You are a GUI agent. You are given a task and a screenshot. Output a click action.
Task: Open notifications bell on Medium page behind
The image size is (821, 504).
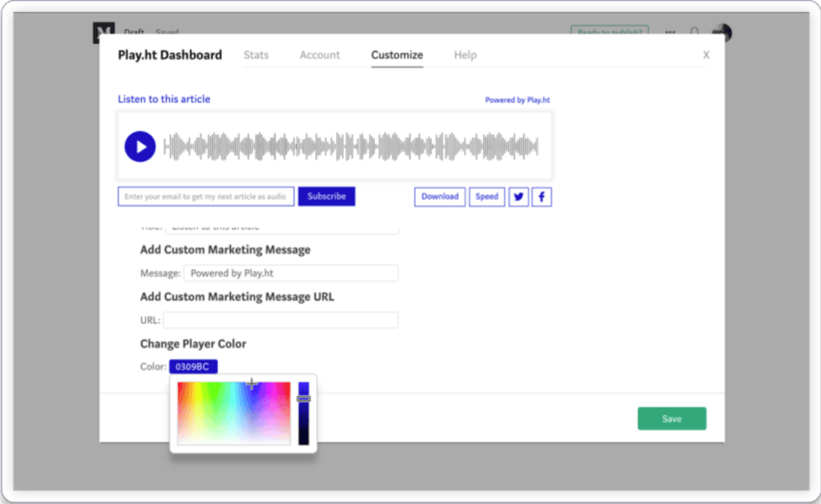(x=694, y=32)
